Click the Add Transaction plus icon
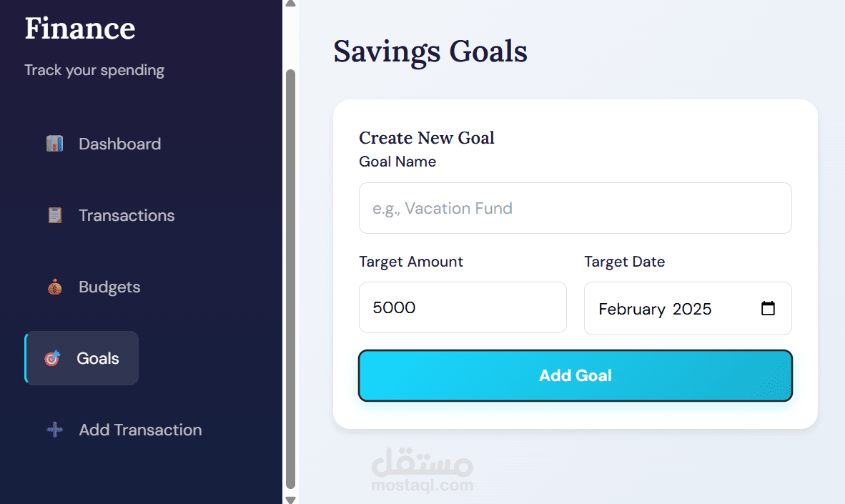This screenshot has width=845, height=504. coord(54,430)
